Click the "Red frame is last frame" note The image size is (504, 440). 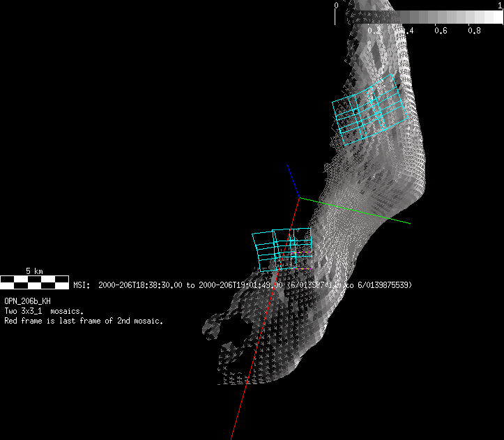coord(84,321)
